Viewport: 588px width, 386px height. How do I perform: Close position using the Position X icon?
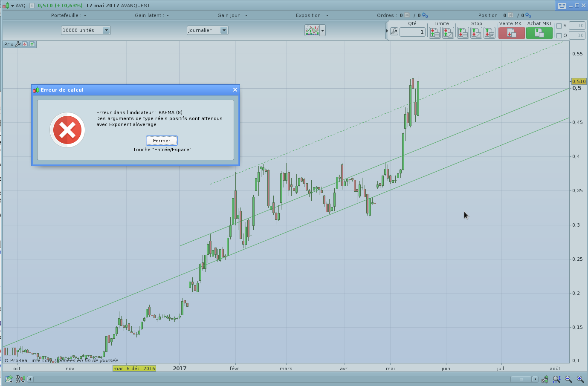[x=511, y=15]
